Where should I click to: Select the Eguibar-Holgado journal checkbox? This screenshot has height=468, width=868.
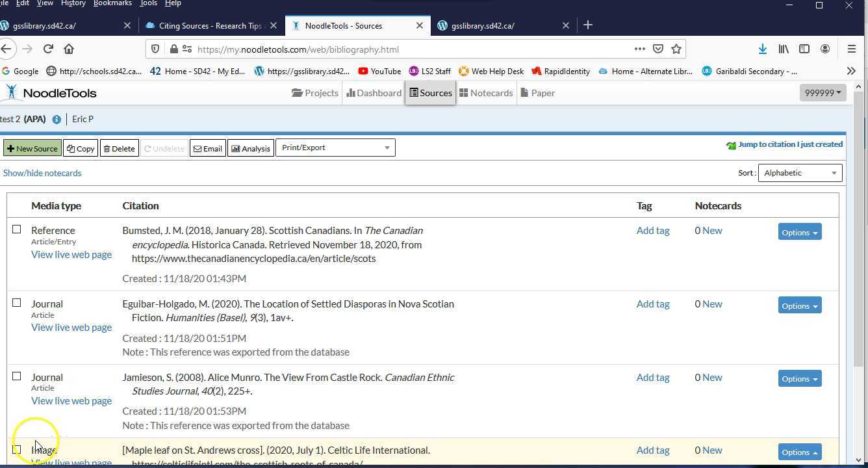17,302
